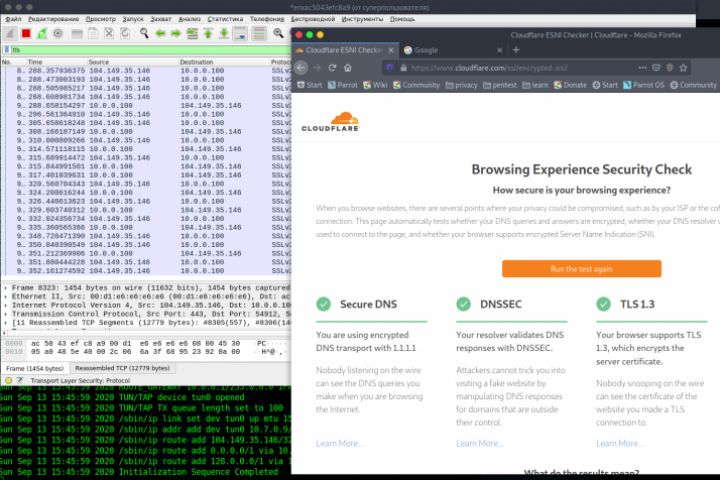This screenshot has width=720, height=480.
Task: Click the green restart capture shark fin icon
Action: [x=42, y=34]
